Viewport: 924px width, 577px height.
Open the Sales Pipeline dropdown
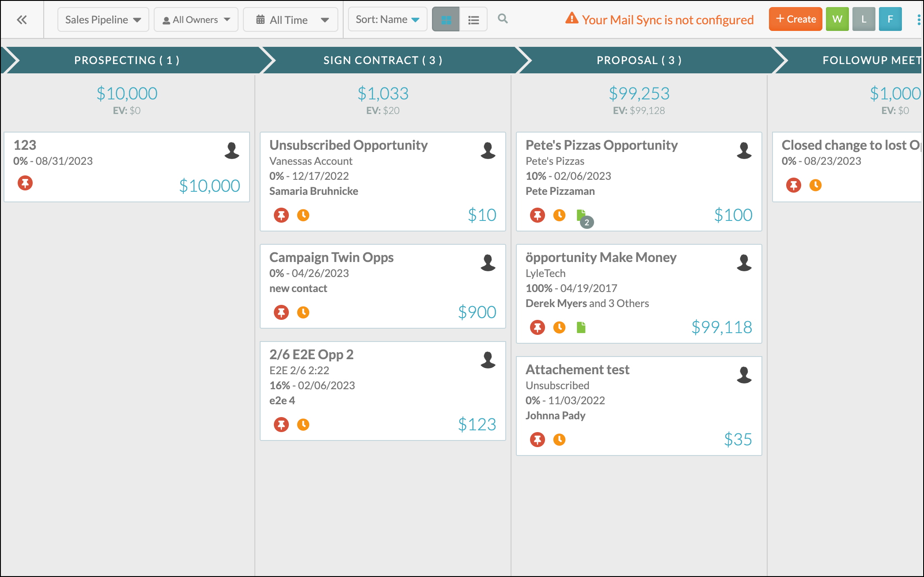tap(103, 19)
